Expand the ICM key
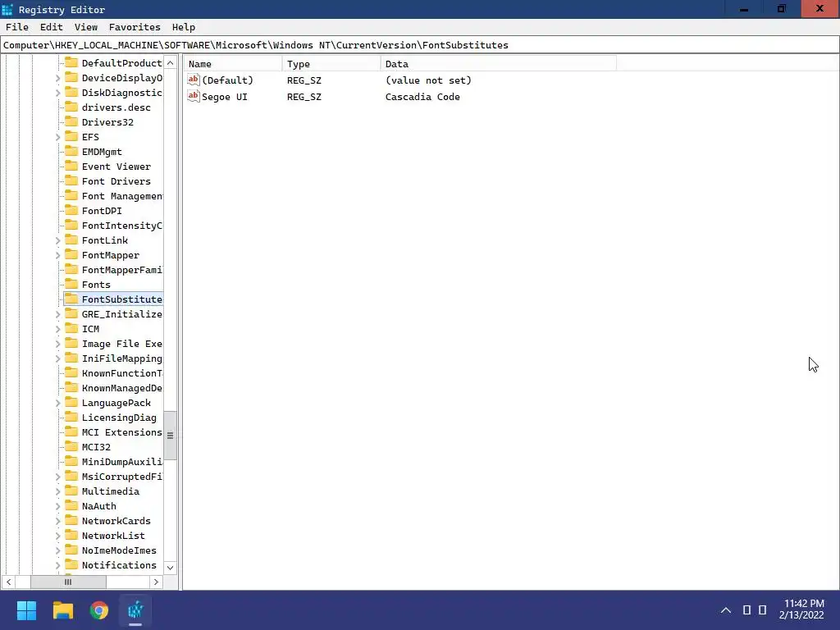 pos(58,329)
